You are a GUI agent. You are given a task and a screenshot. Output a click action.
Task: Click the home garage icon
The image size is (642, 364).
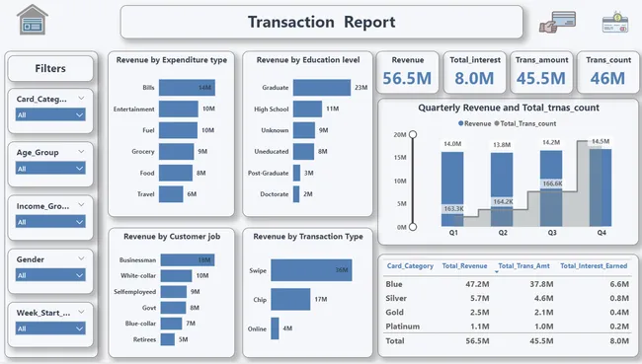pos(33,20)
